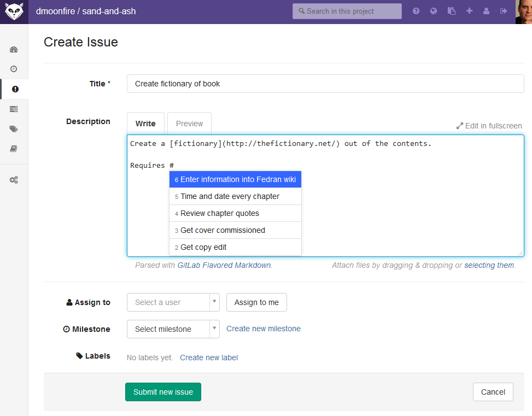Click the new project plus icon
Viewport: 532px width, 416px height.
click(469, 11)
